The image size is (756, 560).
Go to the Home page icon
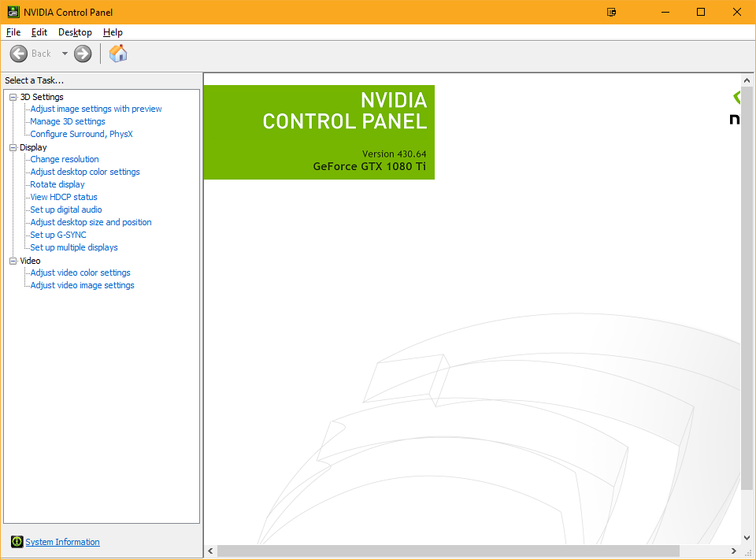point(117,54)
